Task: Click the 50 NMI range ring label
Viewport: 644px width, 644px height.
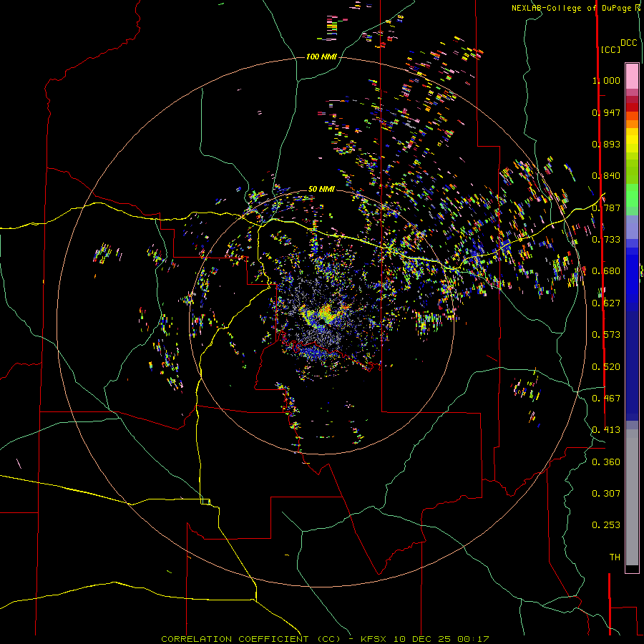Action: pos(321,189)
